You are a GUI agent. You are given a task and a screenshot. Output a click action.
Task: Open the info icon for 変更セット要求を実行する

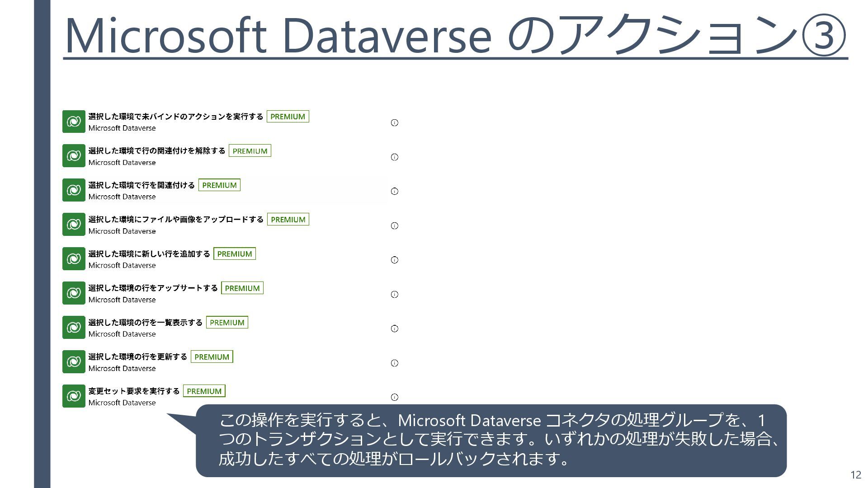[394, 397]
